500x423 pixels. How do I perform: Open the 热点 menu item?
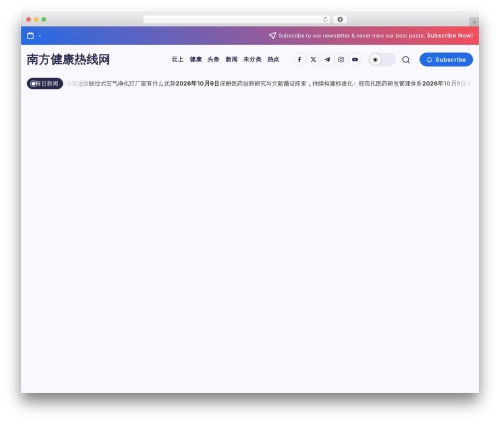click(x=273, y=59)
